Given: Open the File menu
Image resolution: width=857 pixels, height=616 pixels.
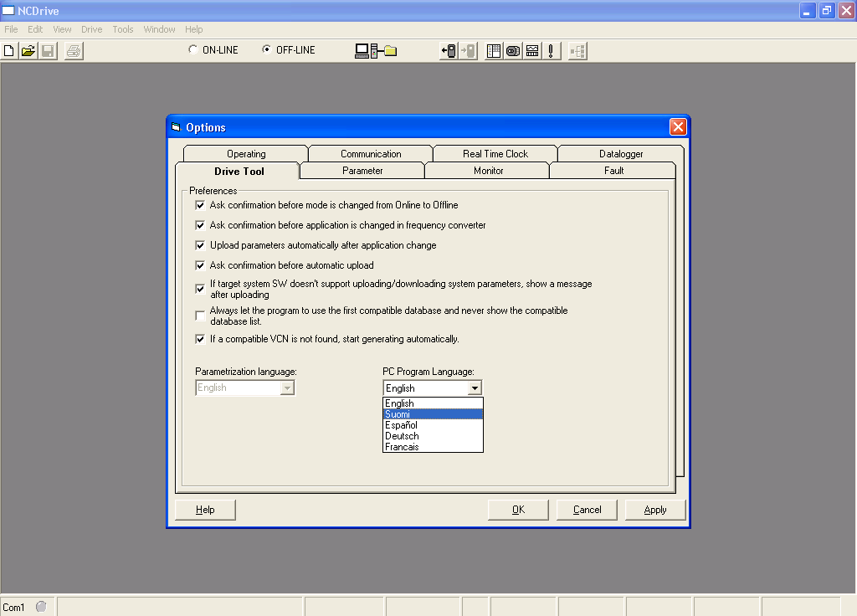Looking at the screenshot, I should tap(11, 29).
